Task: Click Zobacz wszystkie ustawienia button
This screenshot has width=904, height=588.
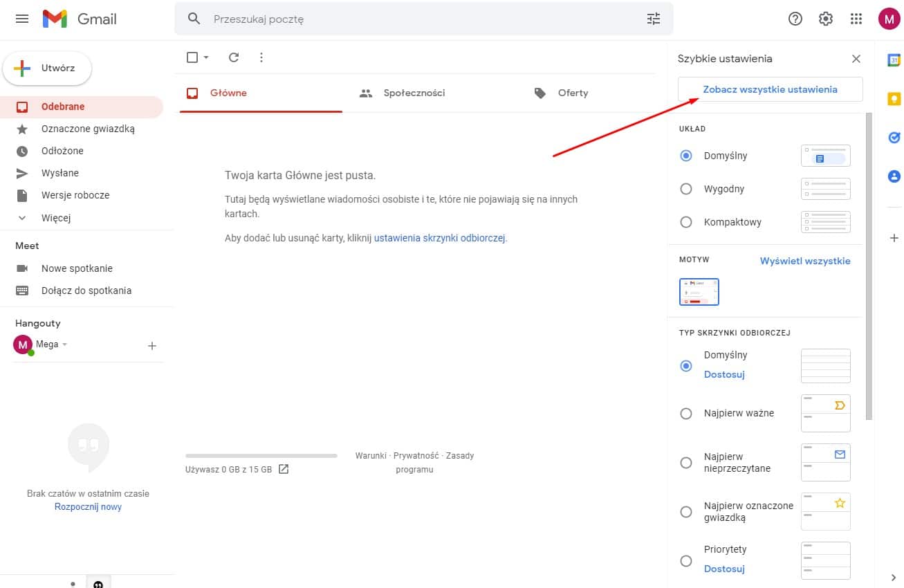Action: [x=771, y=89]
